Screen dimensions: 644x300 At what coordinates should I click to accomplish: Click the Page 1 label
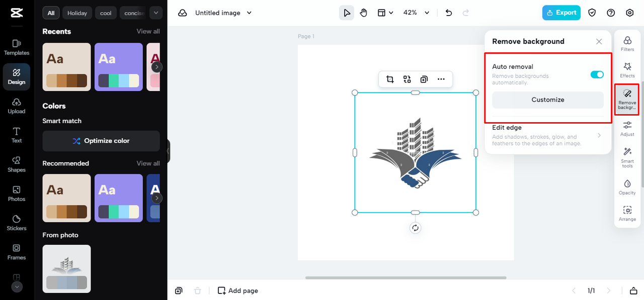point(306,36)
